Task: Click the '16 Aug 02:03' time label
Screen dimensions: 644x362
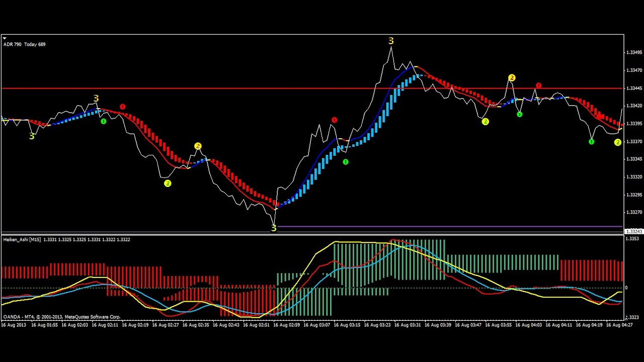Action: pos(74,325)
